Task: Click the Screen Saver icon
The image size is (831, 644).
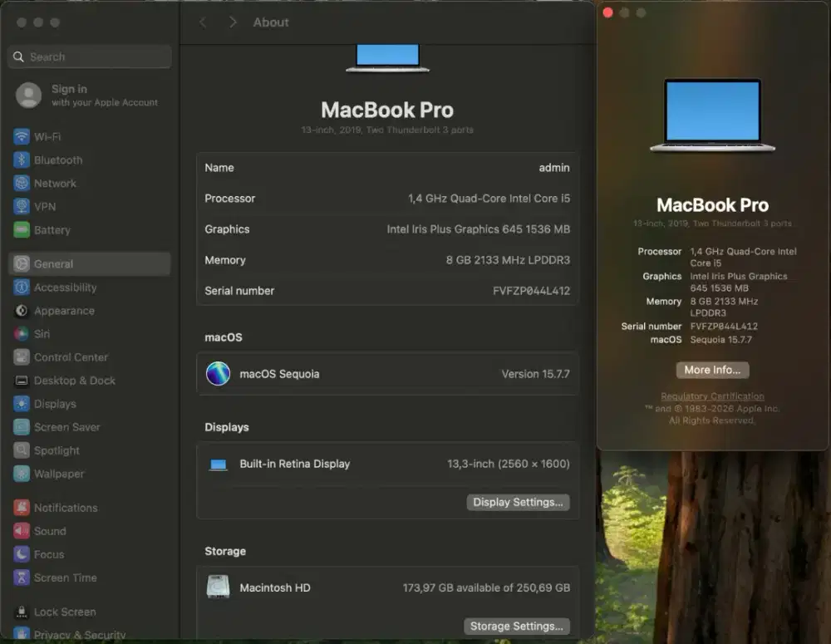Action: click(22, 426)
